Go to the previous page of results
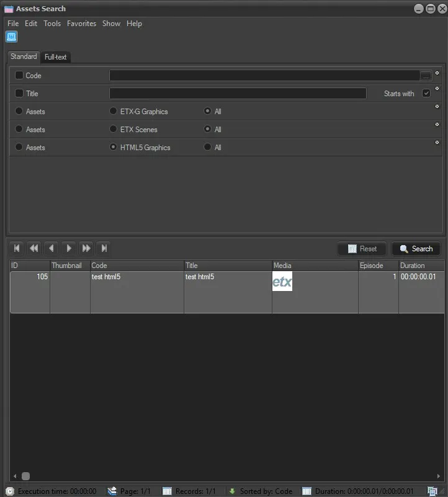Screen dimensions: 448x497 (x=52, y=248)
